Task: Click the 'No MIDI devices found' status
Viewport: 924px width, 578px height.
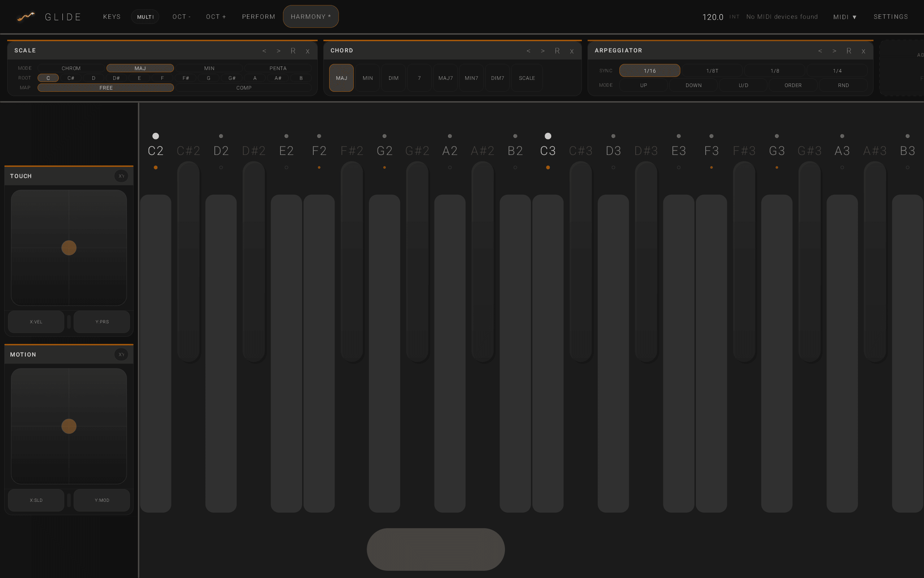Action: 782,17
